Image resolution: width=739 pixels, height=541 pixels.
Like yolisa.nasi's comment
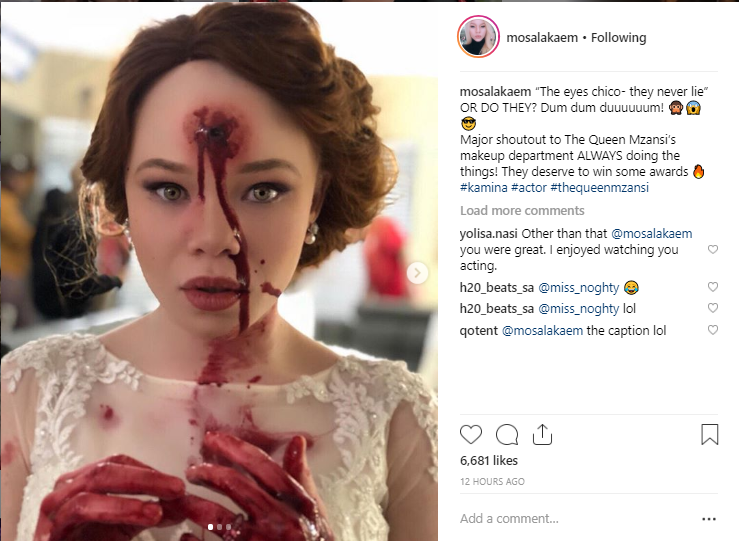pos(713,249)
